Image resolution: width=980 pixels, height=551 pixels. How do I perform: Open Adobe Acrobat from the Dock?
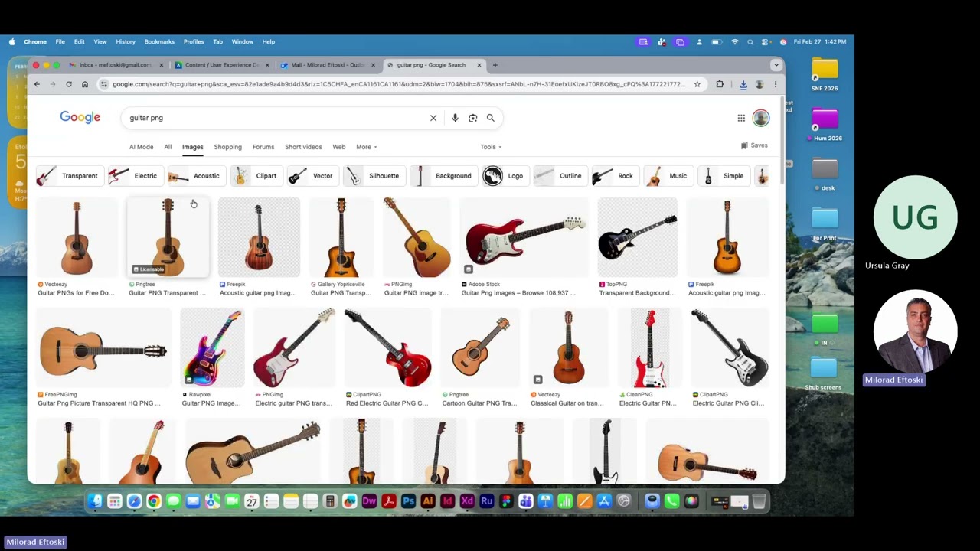(388, 501)
